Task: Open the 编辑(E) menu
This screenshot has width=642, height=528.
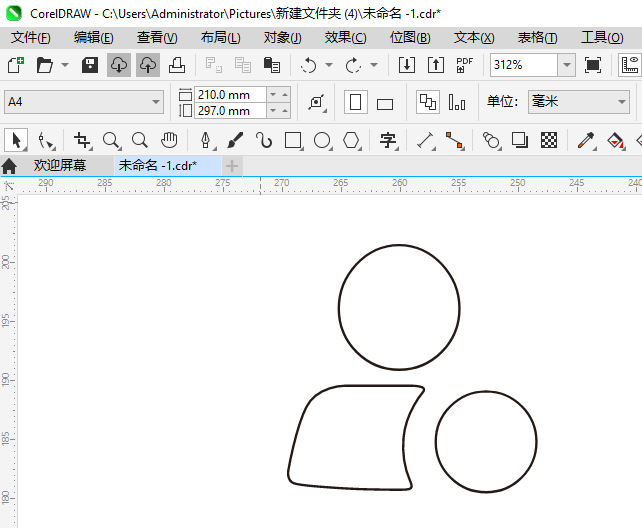Action: coord(94,38)
